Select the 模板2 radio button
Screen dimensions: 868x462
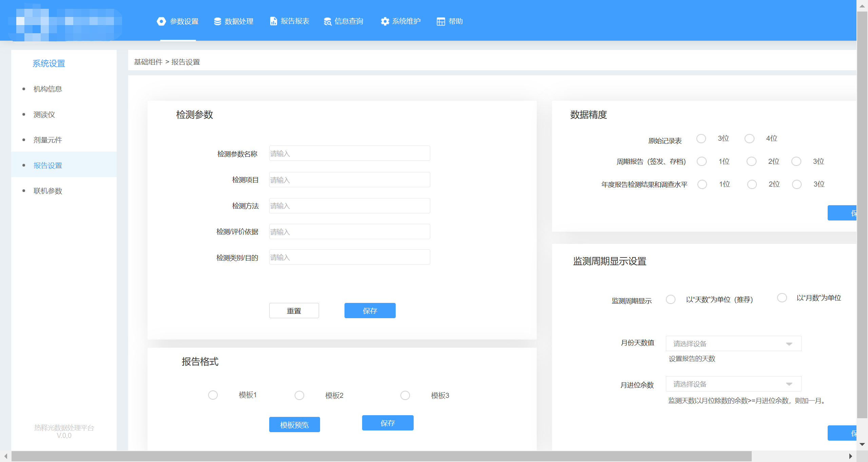tap(299, 396)
